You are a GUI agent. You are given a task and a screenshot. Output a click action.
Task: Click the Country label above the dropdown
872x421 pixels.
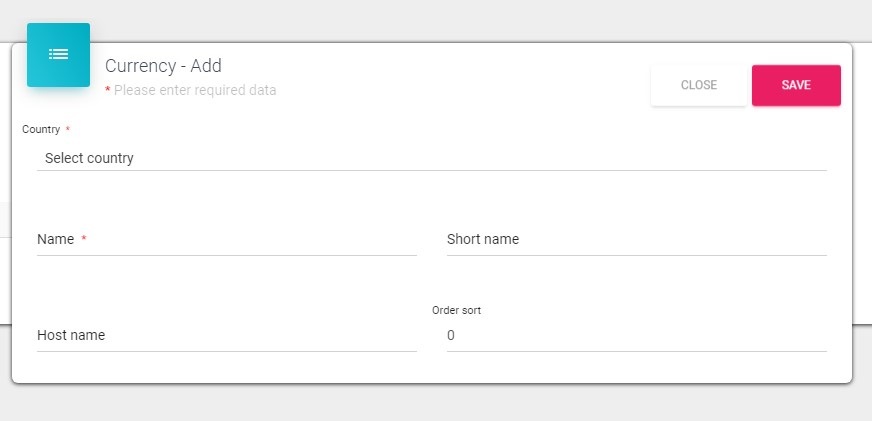41,130
